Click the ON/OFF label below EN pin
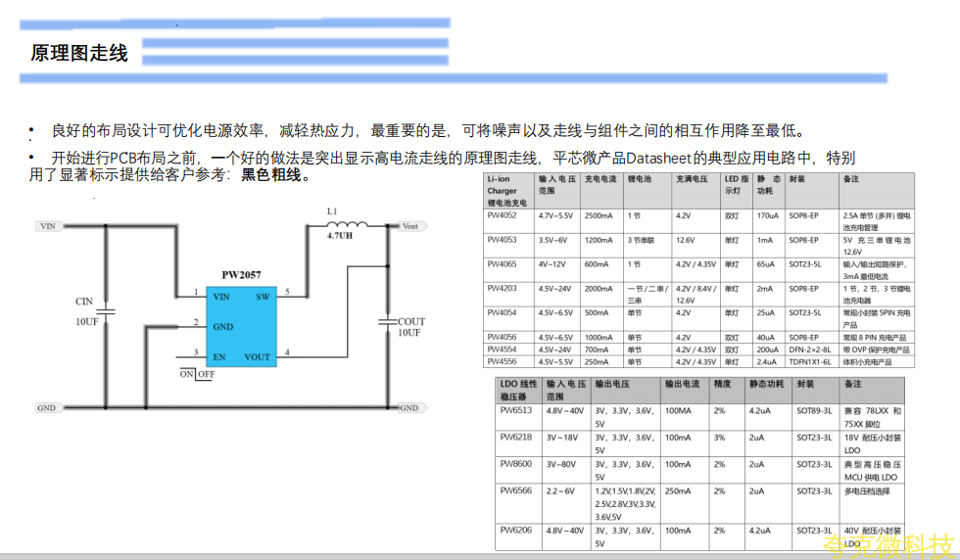The height and width of the screenshot is (560, 960). [x=197, y=374]
